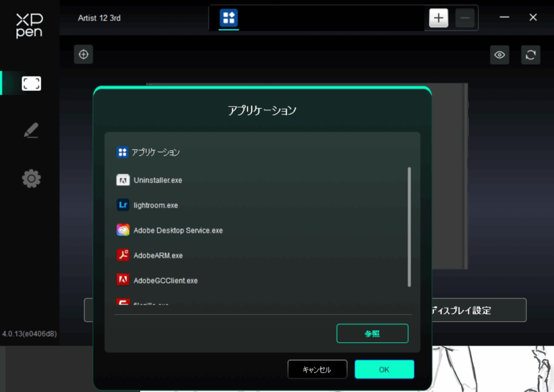This screenshot has width=554, height=392.
Task: Click the 参照 browse button
Action: coord(372,334)
